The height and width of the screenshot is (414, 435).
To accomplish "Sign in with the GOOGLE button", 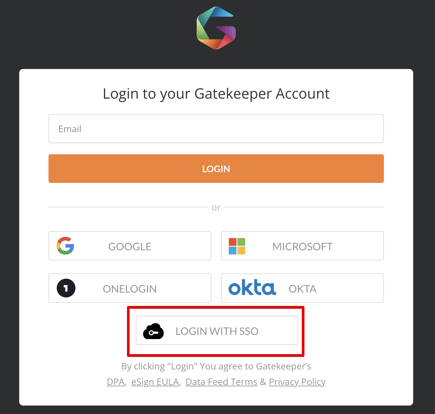I will [x=130, y=246].
